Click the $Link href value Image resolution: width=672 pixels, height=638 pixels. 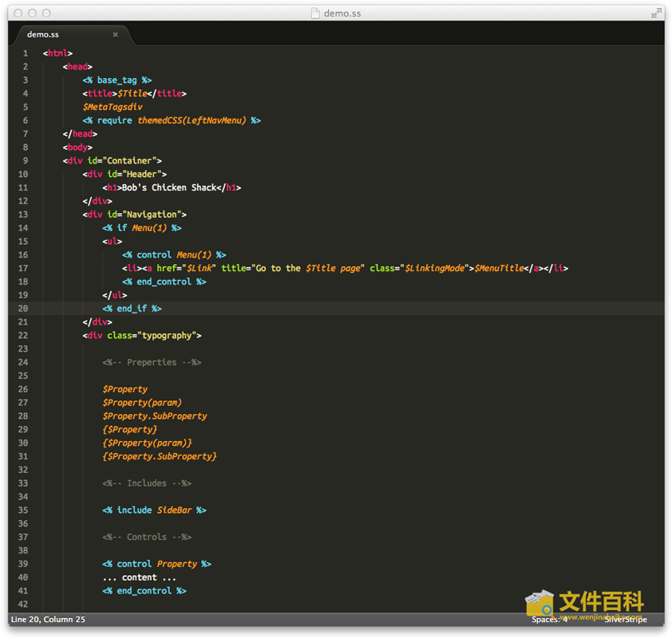pyautogui.click(x=200, y=268)
